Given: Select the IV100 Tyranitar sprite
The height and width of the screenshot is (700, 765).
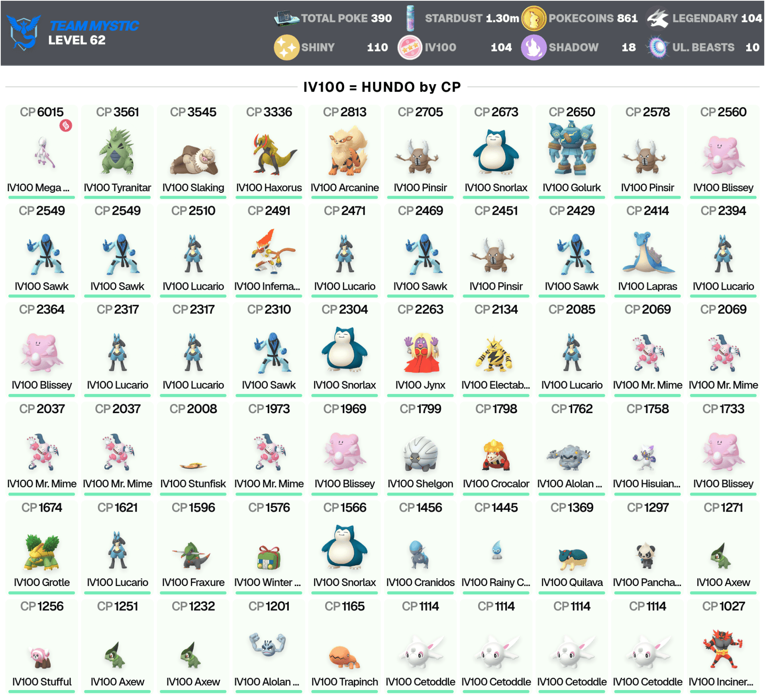Looking at the screenshot, I should pos(117,151).
